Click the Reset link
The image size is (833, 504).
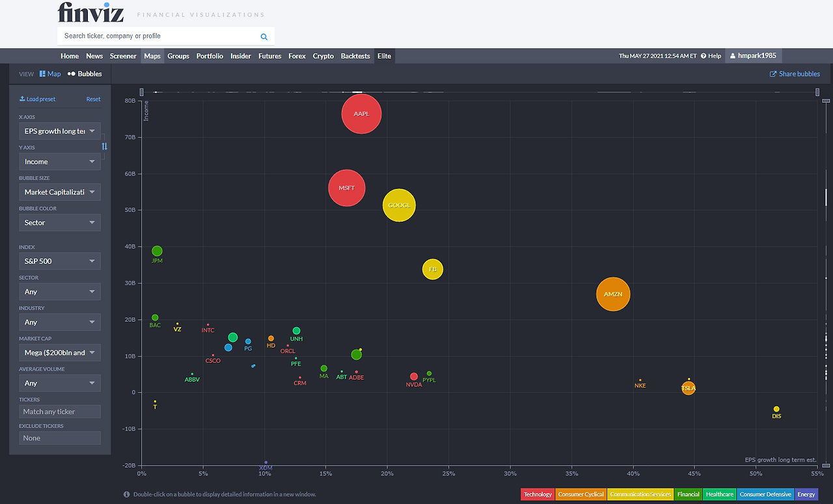point(94,99)
